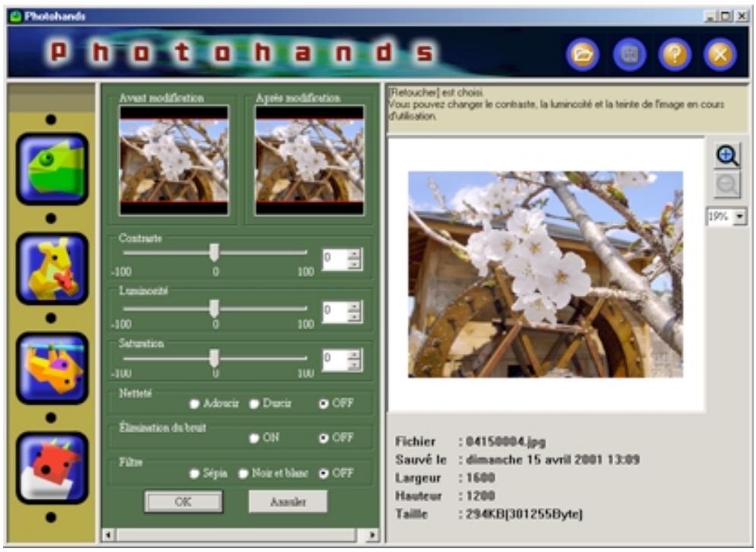
Task: Open the folder icon in header
Action: pos(583,55)
